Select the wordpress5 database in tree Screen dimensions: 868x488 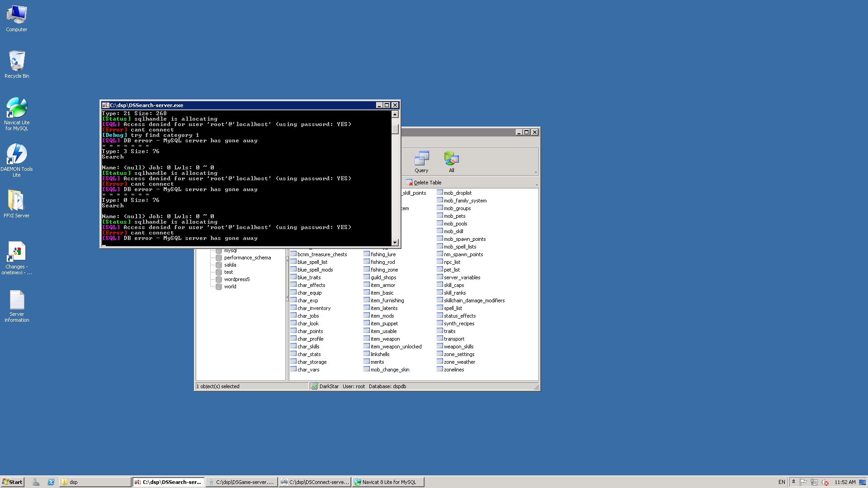click(x=236, y=279)
